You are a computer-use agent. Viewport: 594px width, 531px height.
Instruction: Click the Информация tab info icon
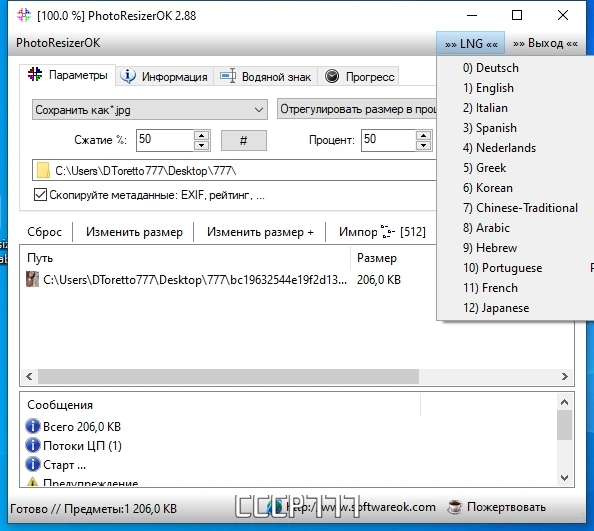pyautogui.click(x=128, y=76)
